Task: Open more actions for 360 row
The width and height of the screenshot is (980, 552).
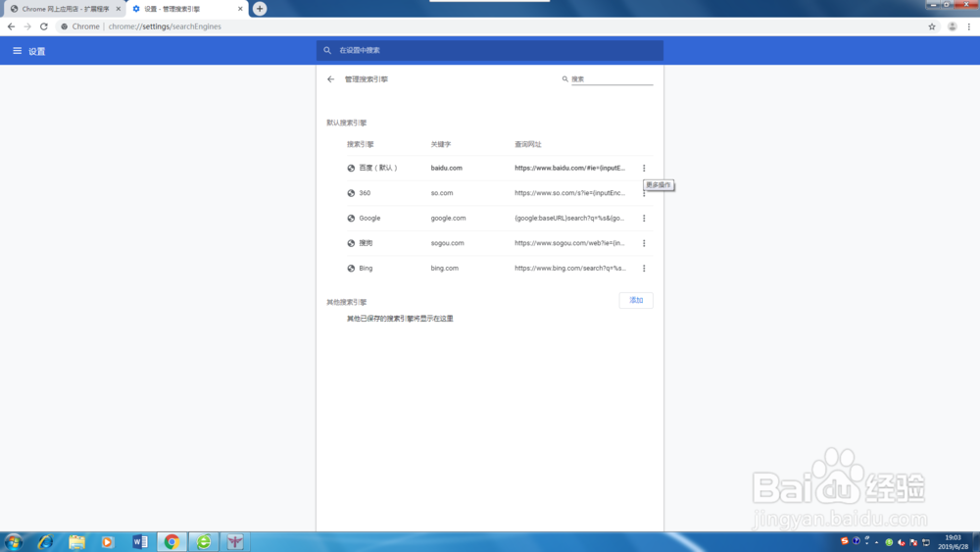Action: [644, 193]
